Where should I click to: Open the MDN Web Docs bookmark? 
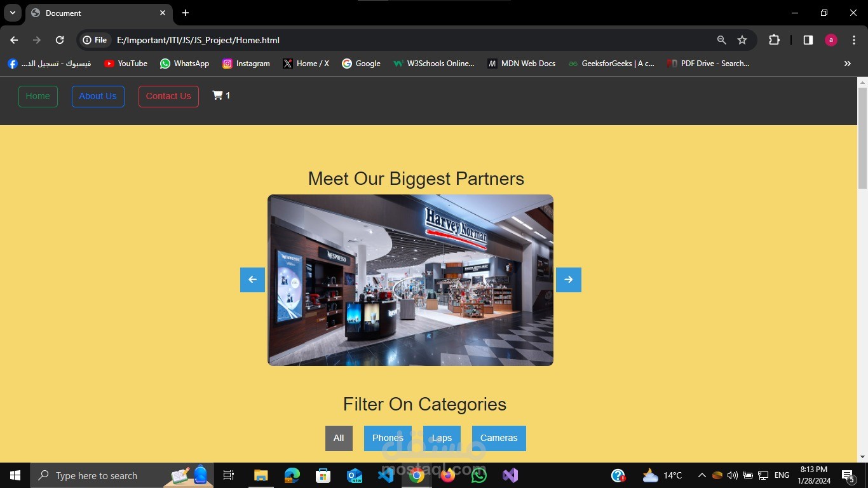click(x=521, y=64)
